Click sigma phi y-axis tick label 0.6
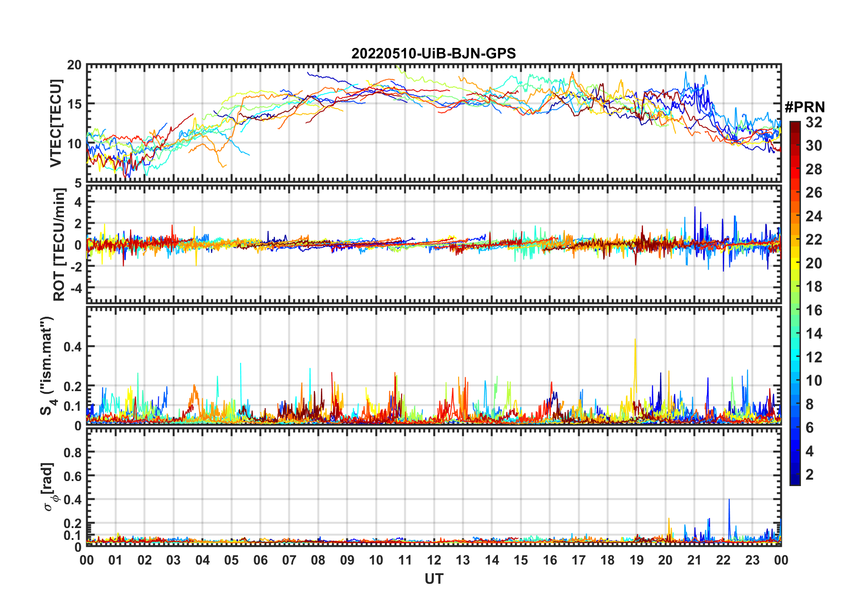This screenshot has width=868, height=607. 73,476
